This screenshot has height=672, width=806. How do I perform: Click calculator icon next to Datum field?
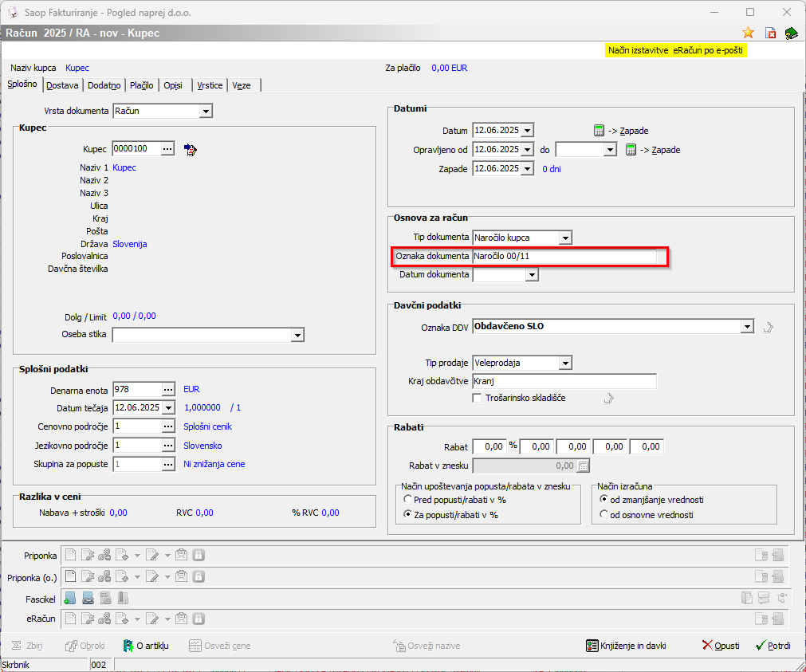[600, 131]
